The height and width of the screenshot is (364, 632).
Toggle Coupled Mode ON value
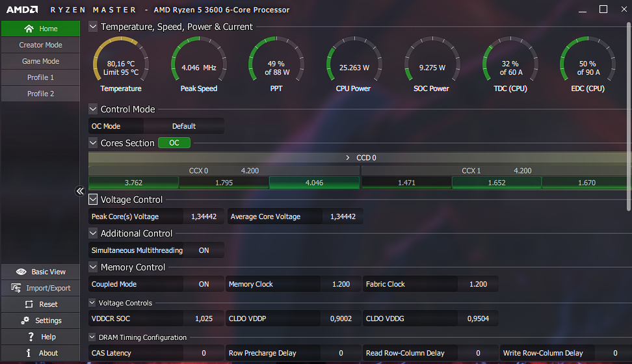204,284
